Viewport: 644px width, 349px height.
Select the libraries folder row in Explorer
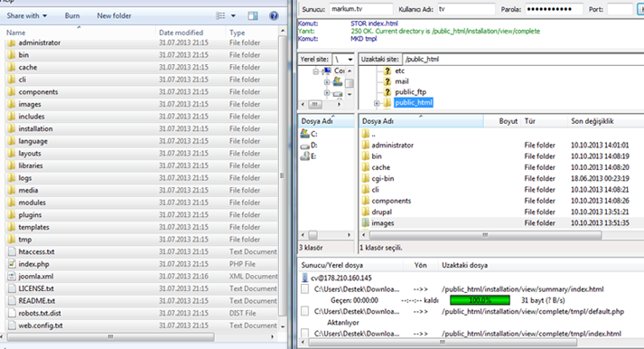click(x=142, y=165)
